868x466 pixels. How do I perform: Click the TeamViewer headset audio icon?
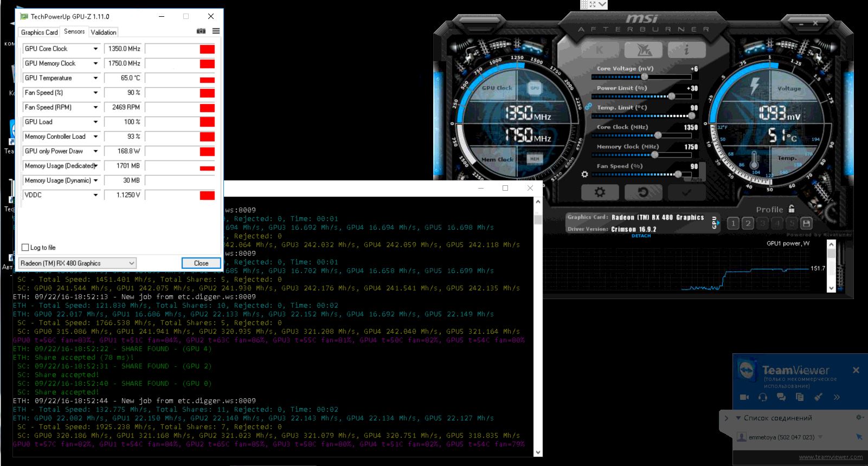tap(763, 397)
